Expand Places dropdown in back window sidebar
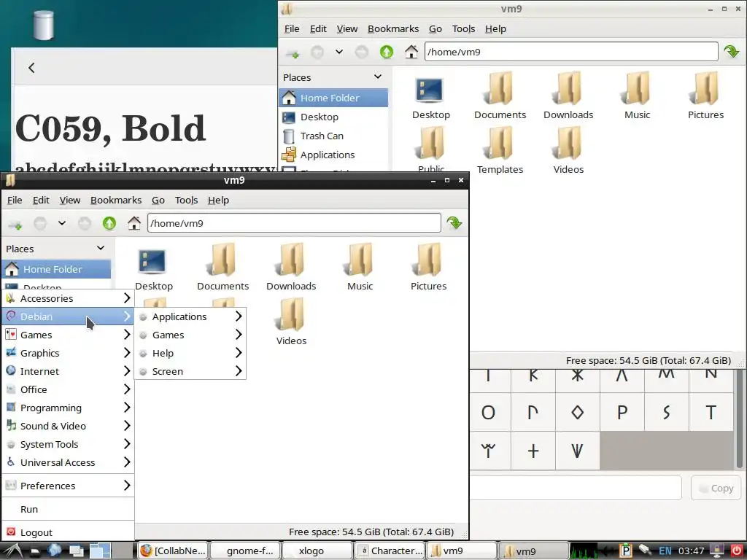The image size is (747, 560). [378, 77]
